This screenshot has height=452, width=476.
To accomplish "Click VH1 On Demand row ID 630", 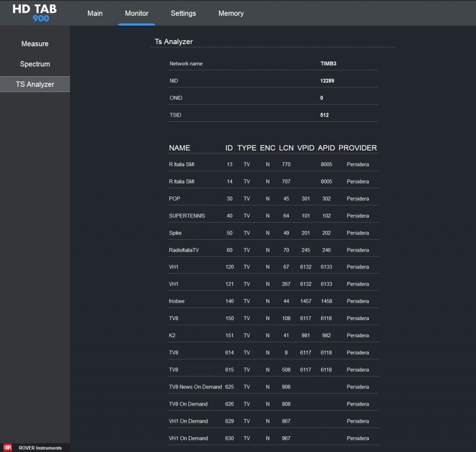I will click(x=230, y=439).
